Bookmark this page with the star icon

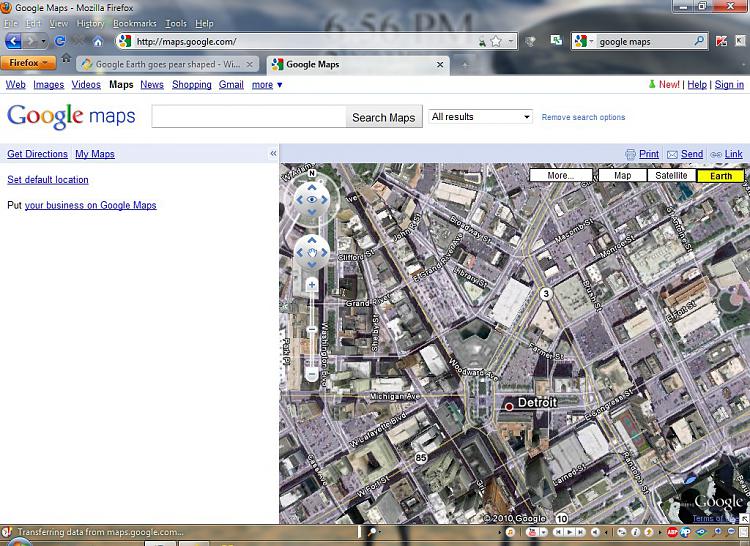[496, 42]
